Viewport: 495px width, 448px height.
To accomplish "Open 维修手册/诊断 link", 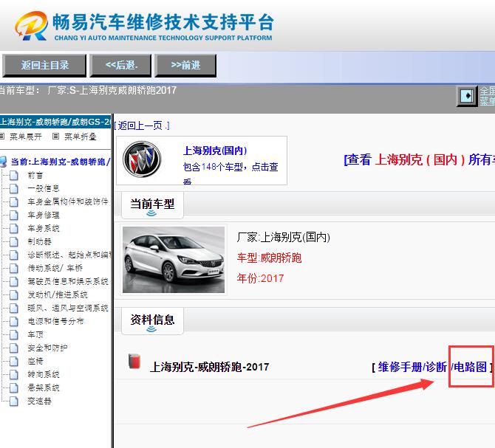I will point(412,367).
